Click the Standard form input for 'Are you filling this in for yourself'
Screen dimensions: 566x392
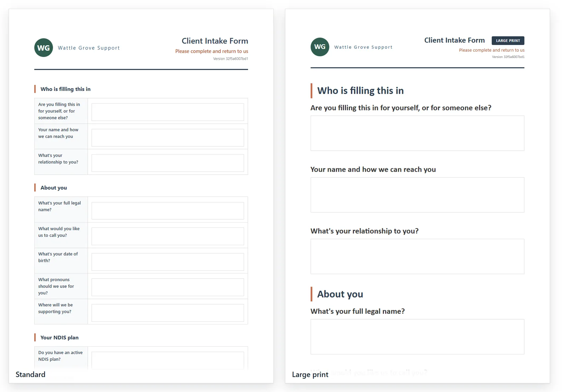(168, 112)
